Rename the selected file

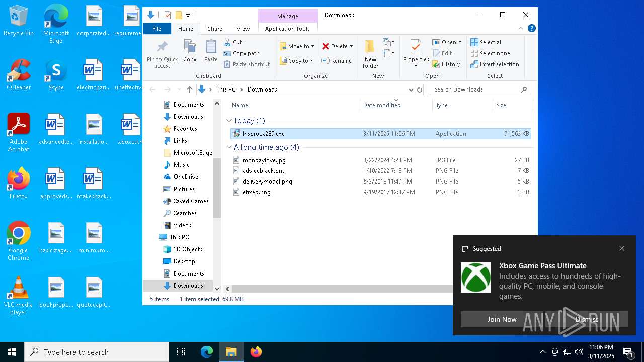coord(337,61)
